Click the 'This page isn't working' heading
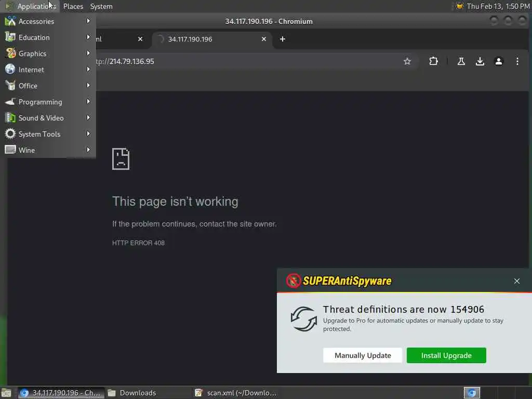The width and height of the screenshot is (532, 399). point(175,202)
